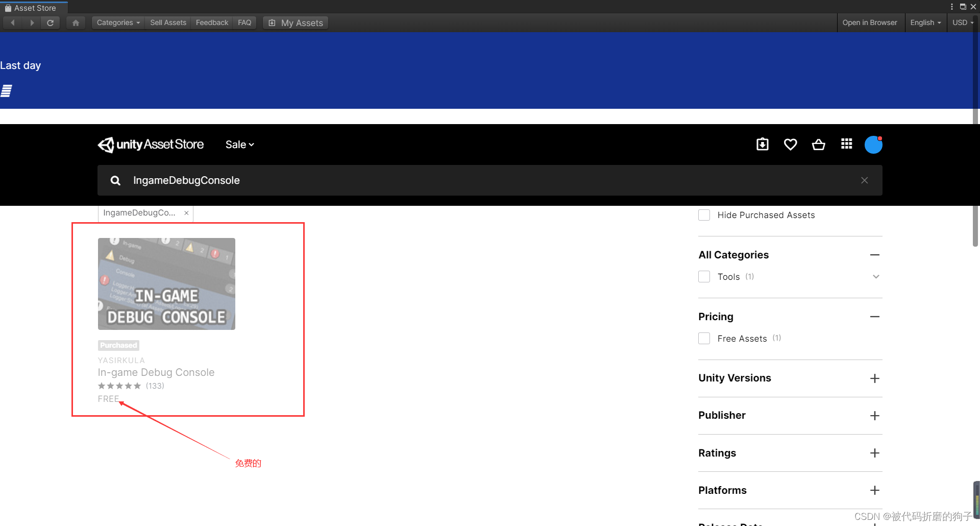Check the Tools category box
The height and width of the screenshot is (526, 980).
[x=704, y=277]
